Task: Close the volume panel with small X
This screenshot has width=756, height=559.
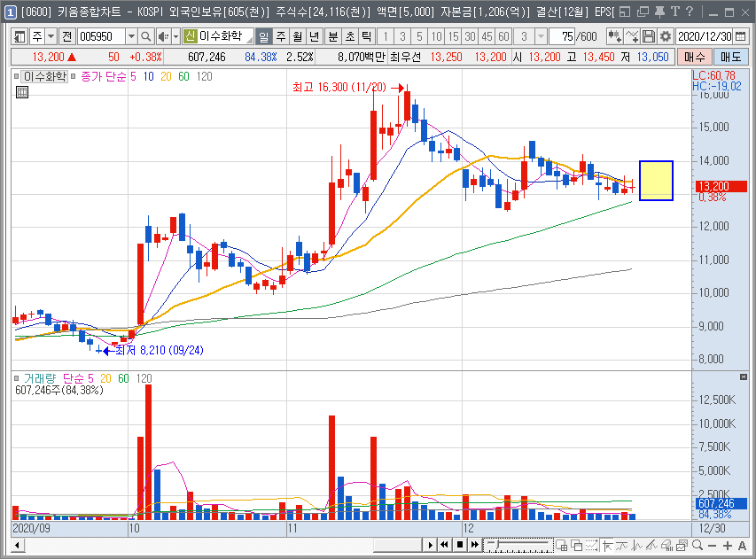Action: [744, 377]
